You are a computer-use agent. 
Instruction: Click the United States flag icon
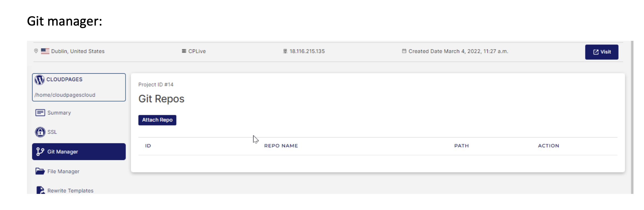click(45, 51)
